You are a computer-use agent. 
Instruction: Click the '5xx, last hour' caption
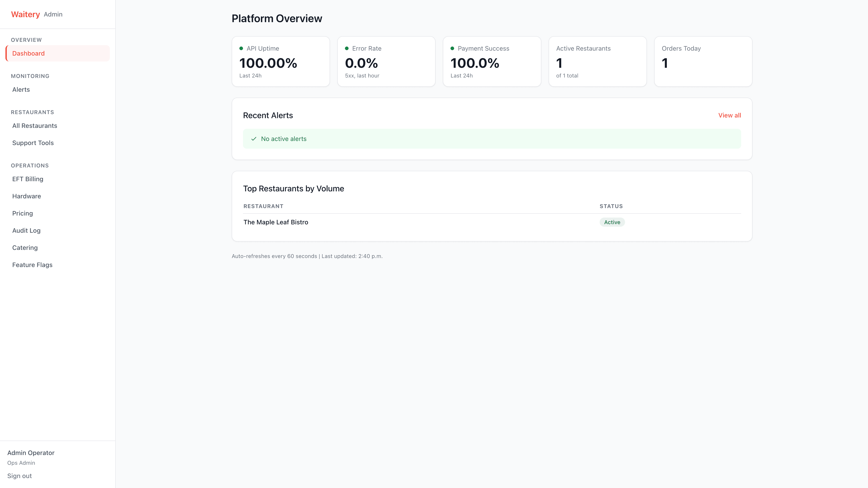(362, 76)
